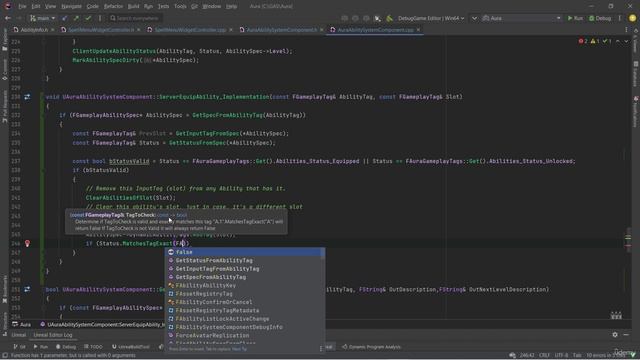The height and width of the screenshot is (360, 640).
Task: Click the yellow warning count indicator
Action: tap(595, 41)
